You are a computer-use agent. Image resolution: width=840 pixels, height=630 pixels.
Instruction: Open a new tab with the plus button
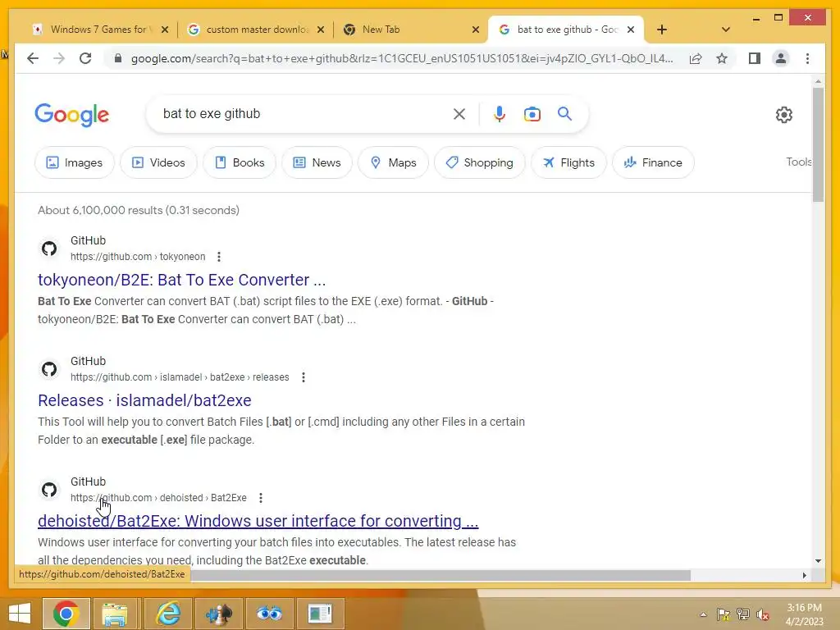click(662, 30)
